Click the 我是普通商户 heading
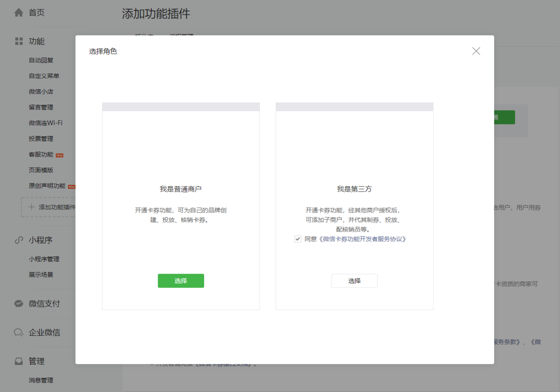Viewport: 560px width, 392px height. 181,189
